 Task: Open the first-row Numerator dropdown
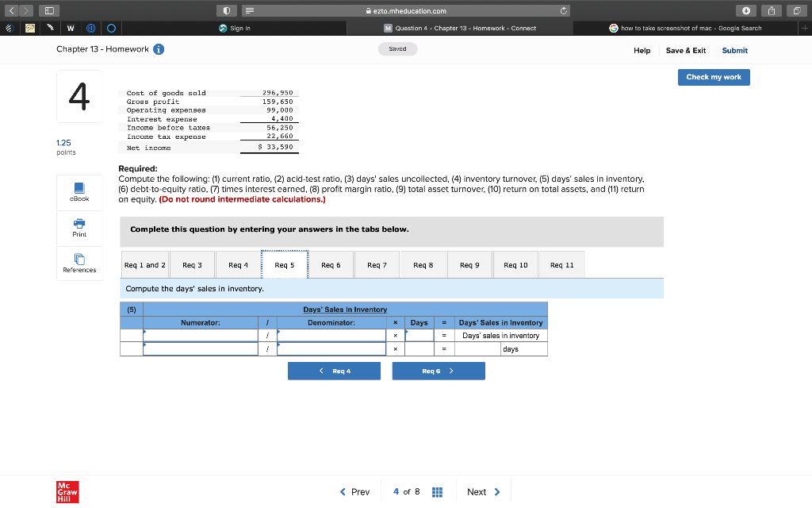[201, 336]
